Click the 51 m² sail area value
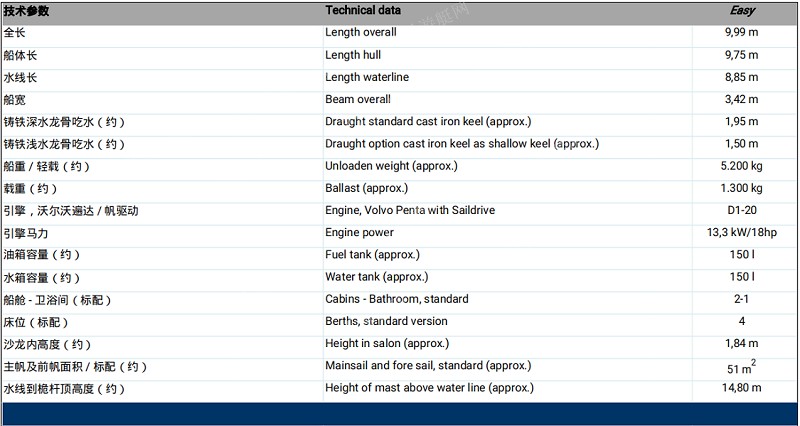Screen dimensions: 800x426 coord(741,367)
